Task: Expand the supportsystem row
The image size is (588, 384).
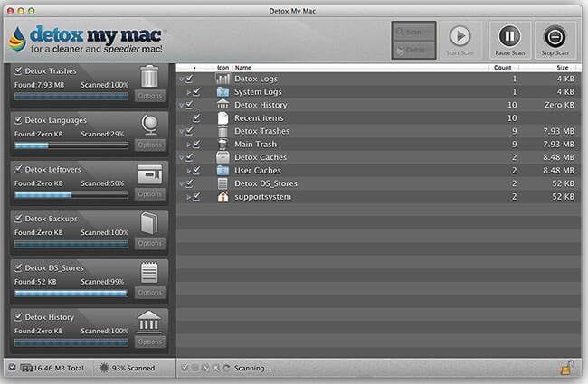Action: 189,197
